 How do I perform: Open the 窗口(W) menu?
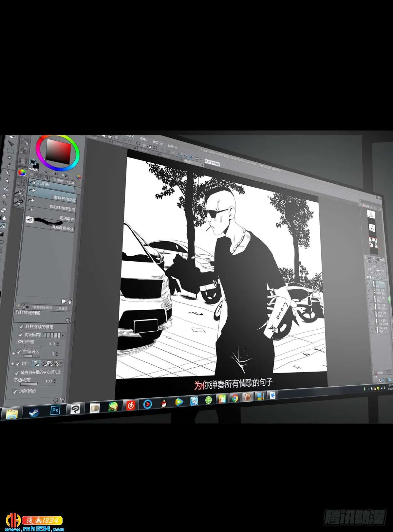pos(158,144)
